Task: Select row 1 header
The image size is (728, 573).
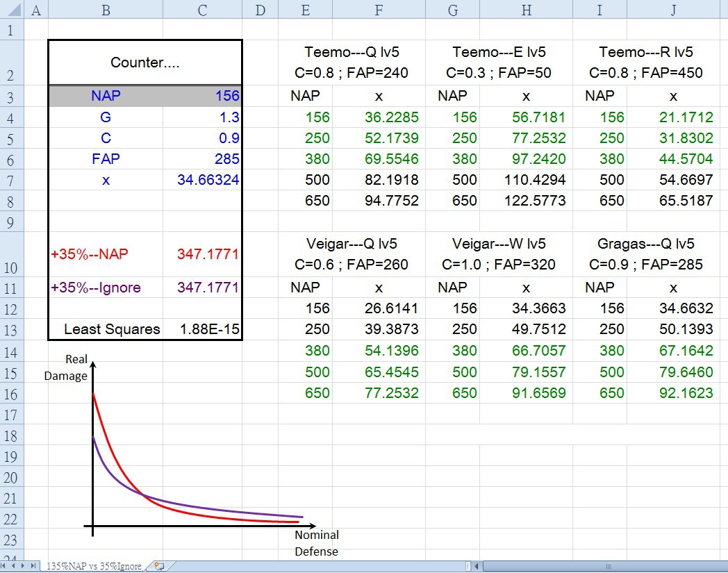Action: [12, 30]
